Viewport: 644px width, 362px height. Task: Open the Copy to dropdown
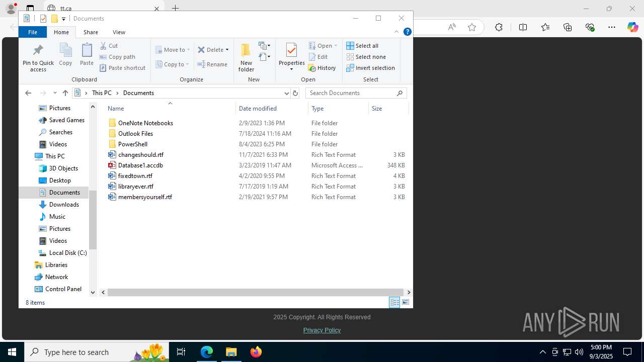[x=173, y=64]
